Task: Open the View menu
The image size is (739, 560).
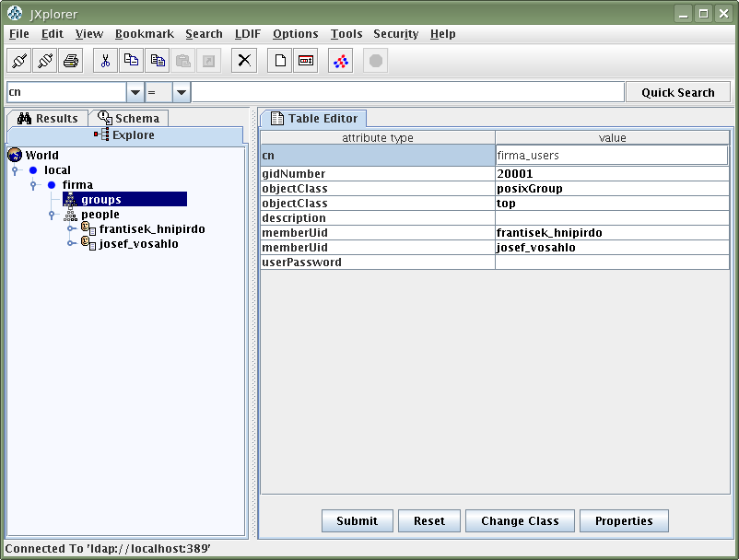Action: tap(89, 34)
